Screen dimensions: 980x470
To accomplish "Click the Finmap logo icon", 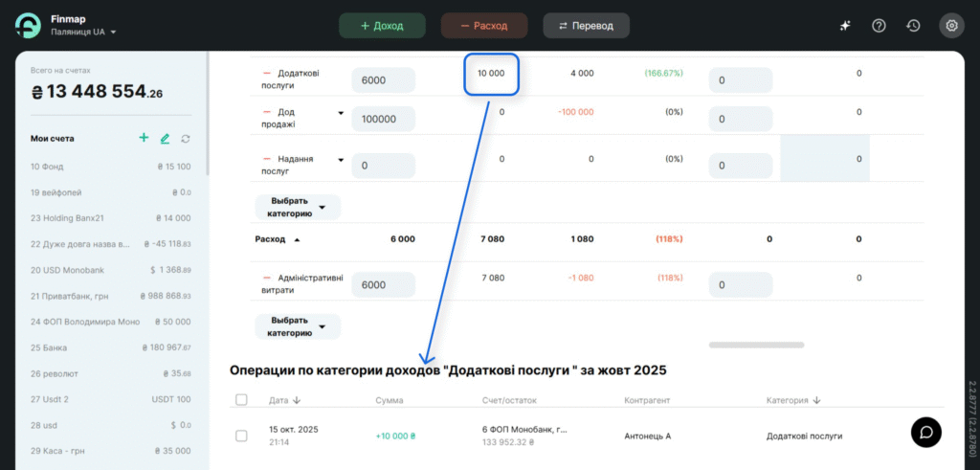I will 28,26.
